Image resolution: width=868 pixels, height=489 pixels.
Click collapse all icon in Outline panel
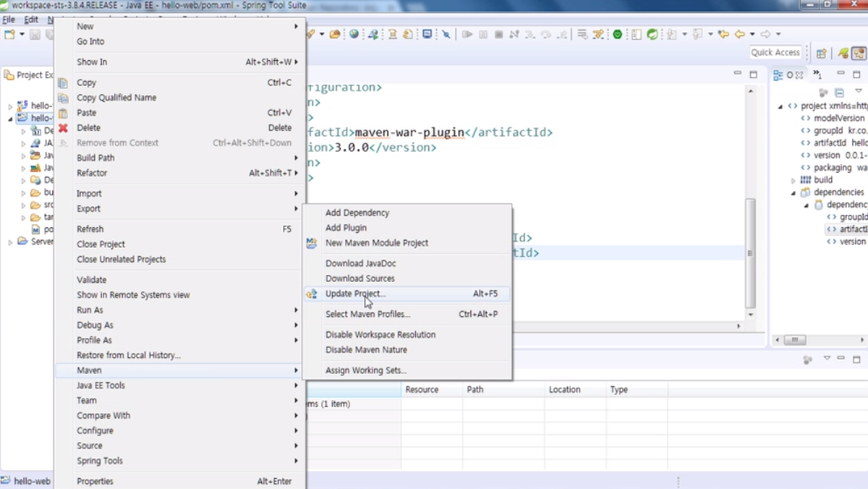click(839, 93)
